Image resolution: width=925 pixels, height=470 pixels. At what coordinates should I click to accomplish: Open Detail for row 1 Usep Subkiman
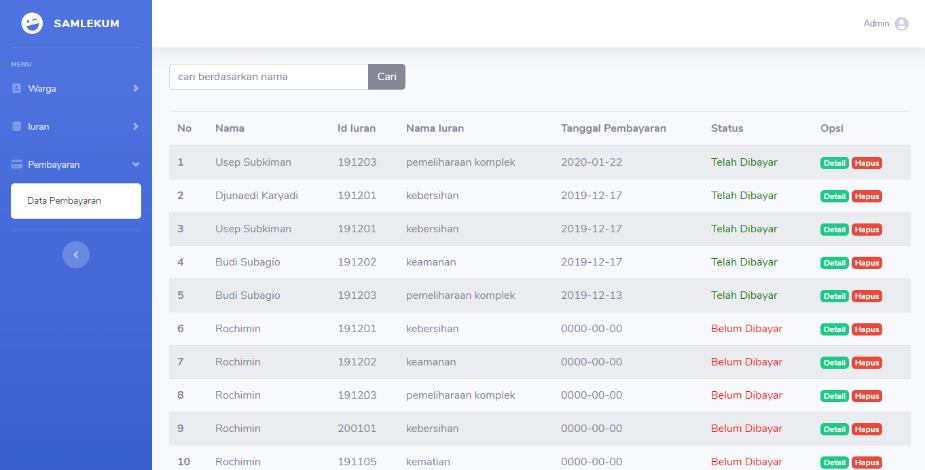834,163
